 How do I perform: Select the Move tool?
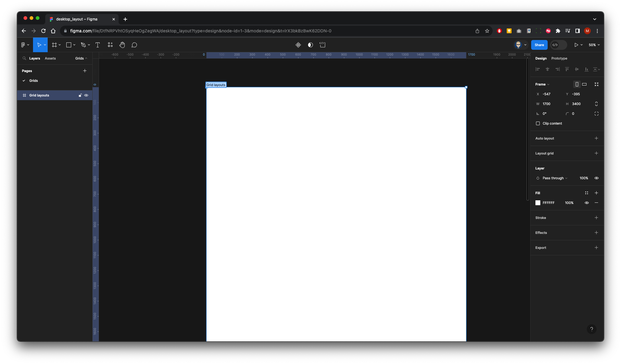(x=39, y=45)
